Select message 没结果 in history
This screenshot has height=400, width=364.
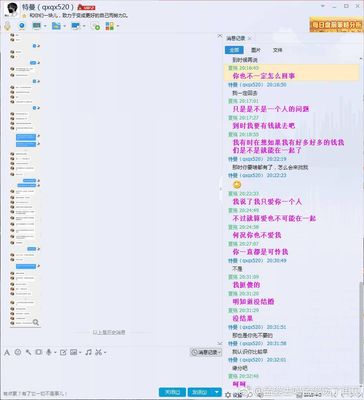(x=242, y=318)
